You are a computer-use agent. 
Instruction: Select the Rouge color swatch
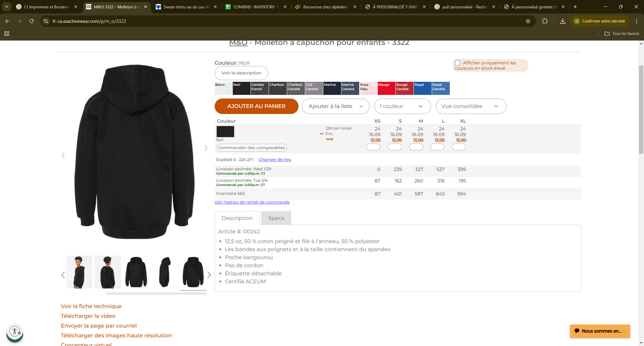386,88
